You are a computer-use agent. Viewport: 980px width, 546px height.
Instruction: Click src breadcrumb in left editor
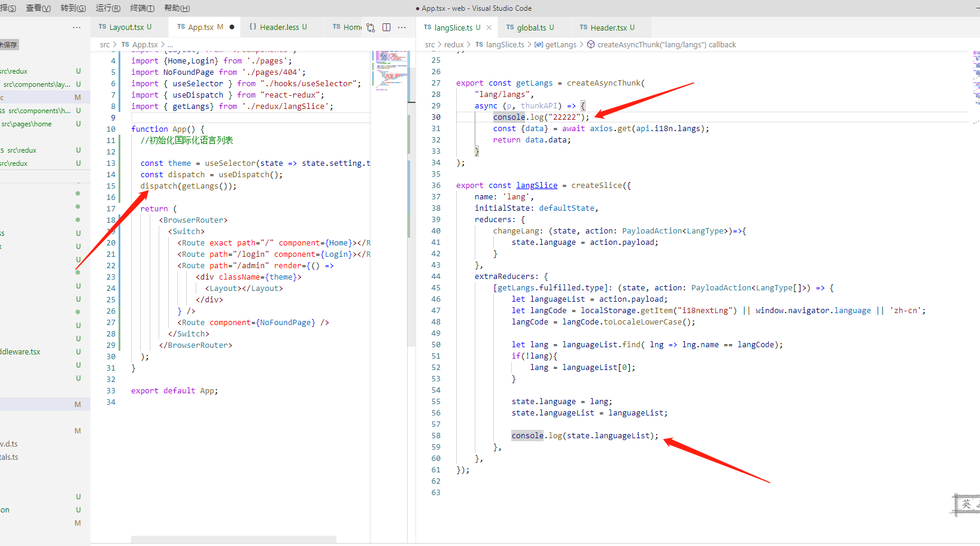(x=105, y=44)
